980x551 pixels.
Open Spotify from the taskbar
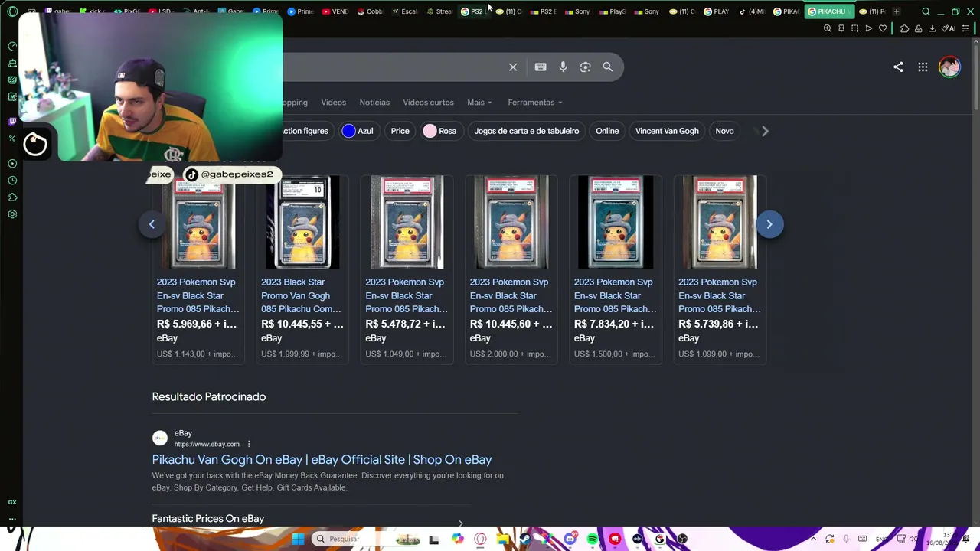[x=593, y=539]
